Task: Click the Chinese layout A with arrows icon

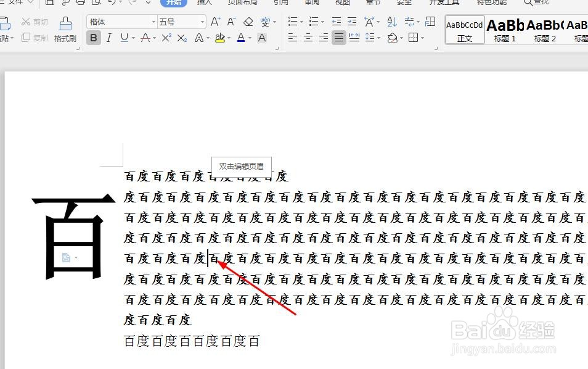Action: click(x=369, y=22)
